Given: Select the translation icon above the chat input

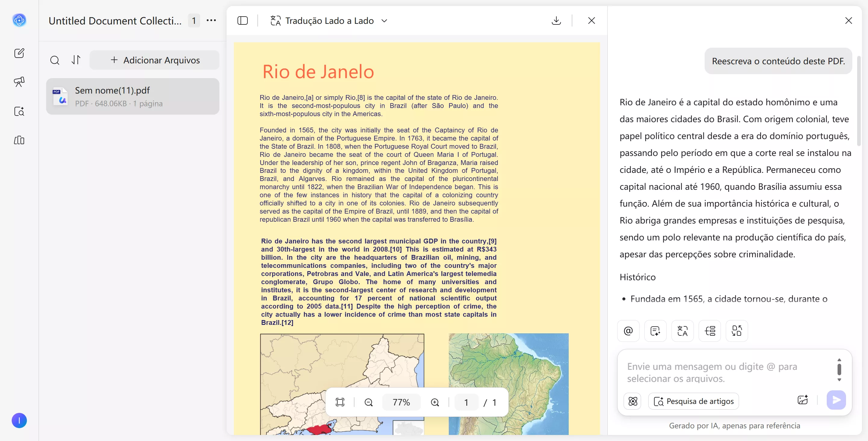Looking at the screenshot, I should click(x=682, y=331).
